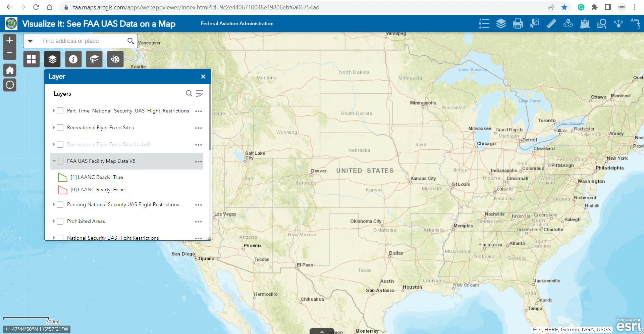
Task: Open the Legend widget in header
Action: click(484, 23)
